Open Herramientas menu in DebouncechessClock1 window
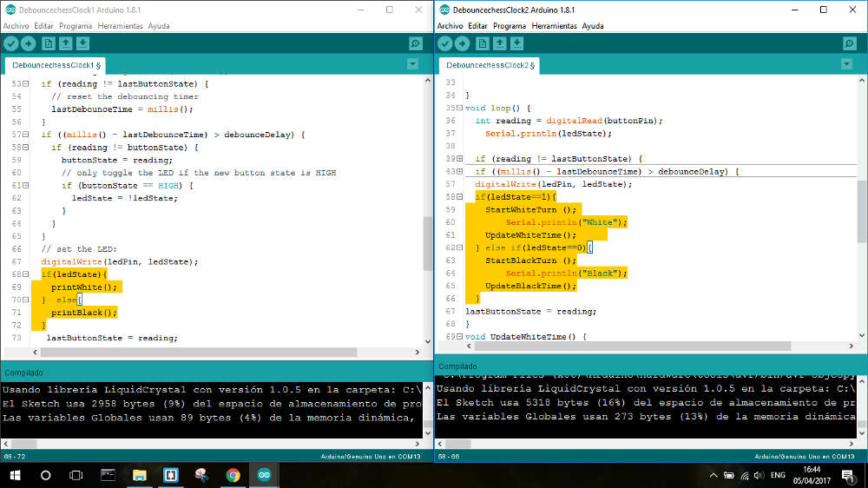868x488 pixels. tap(120, 26)
